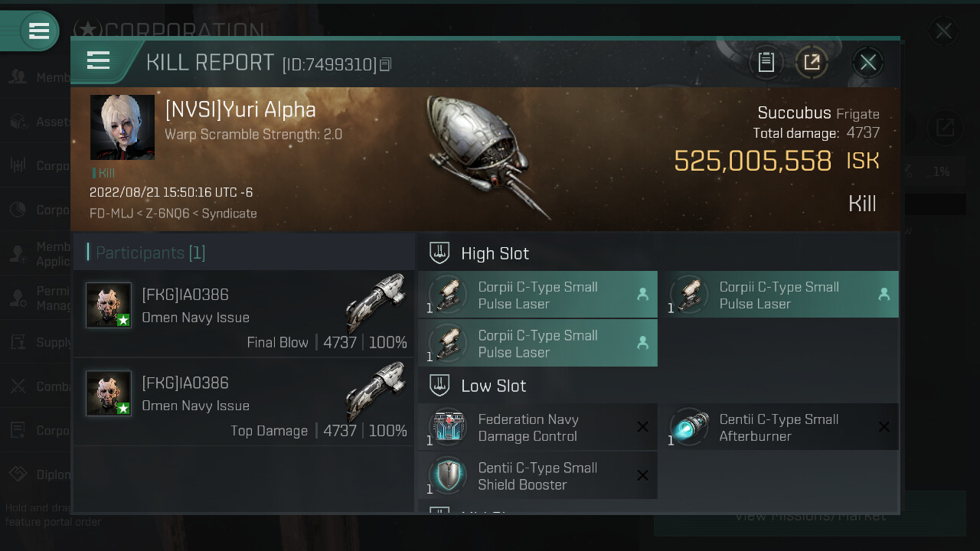Copy the kill report ID
This screenshot has width=980, height=551.
click(385, 65)
